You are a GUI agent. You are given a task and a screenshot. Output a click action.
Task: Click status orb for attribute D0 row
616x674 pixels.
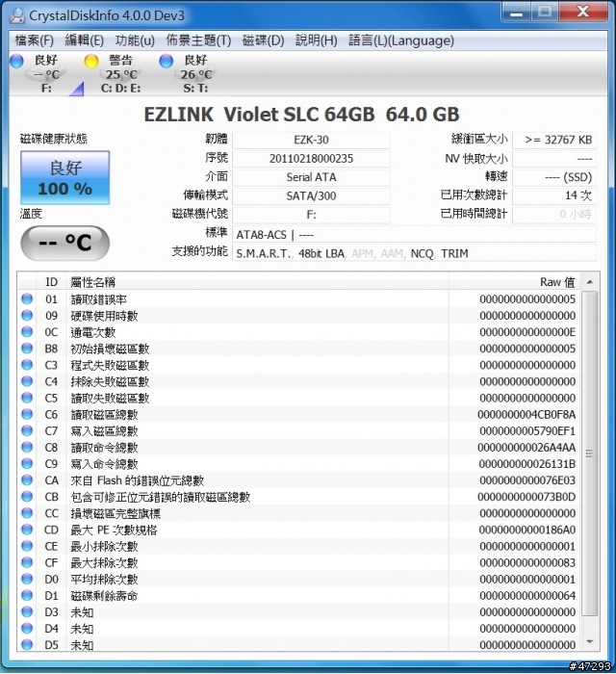(x=27, y=579)
